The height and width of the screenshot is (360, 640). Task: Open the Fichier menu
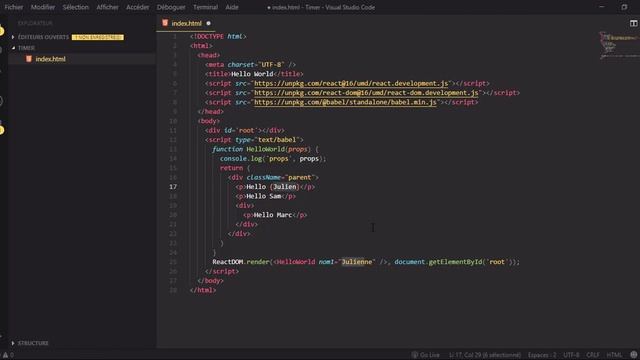(x=13, y=7)
